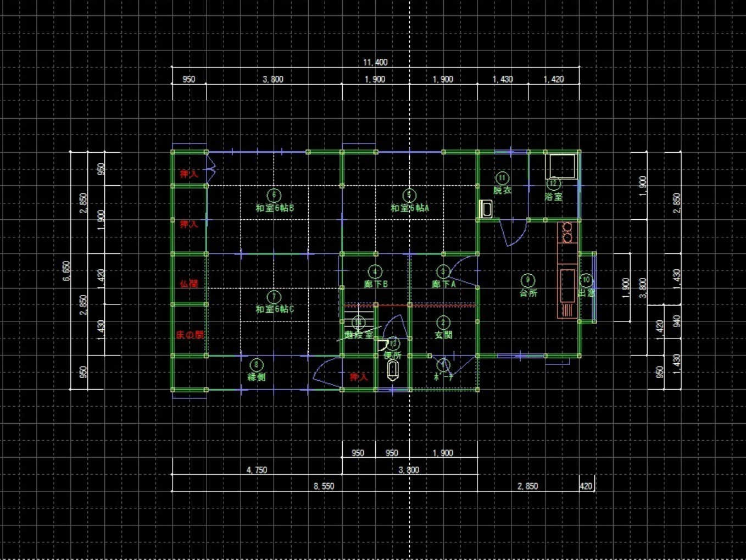
Task: Select the washbasin symbol in 脱衣 room
Action: [x=486, y=209]
